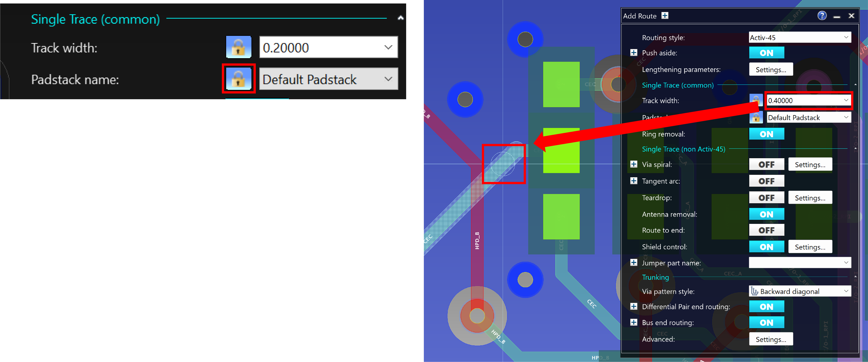Open the Jumper part name dropdown
The height and width of the screenshot is (362, 868).
(x=800, y=263)
